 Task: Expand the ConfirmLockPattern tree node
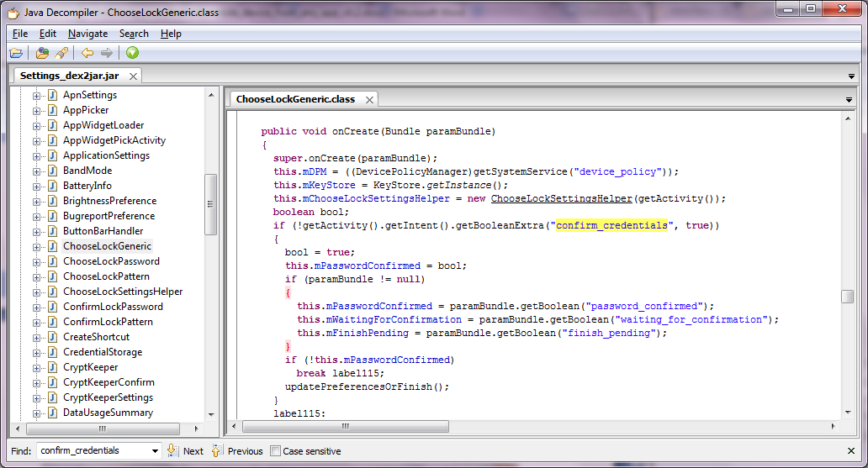click(36, 322)
